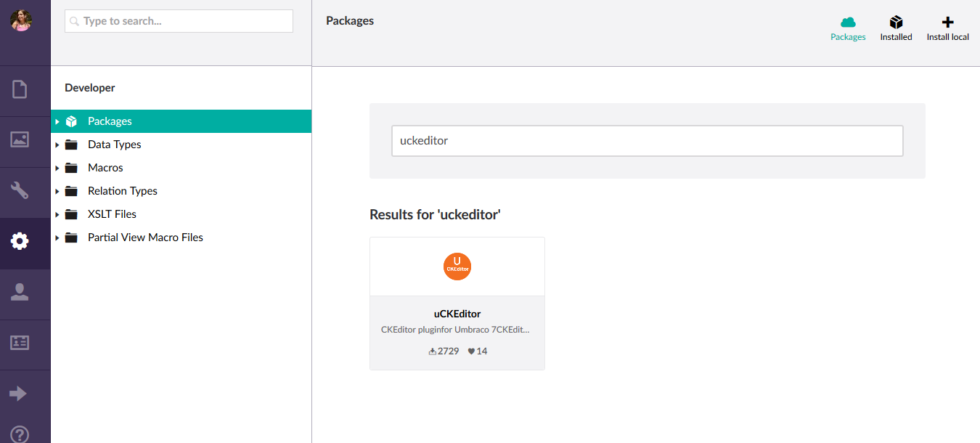Expand the Packages tree node
The width and height of the screenshot is (980, 443).
pyautogui.click(x=57, y=121)
